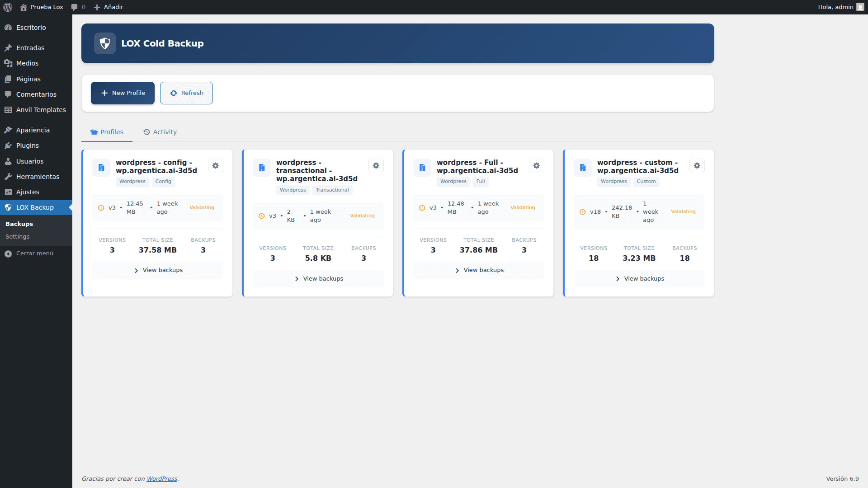This screenshot has width=868, height=488.
Task: Click the WordPress logo in the top bar
Action: (7, 7)
